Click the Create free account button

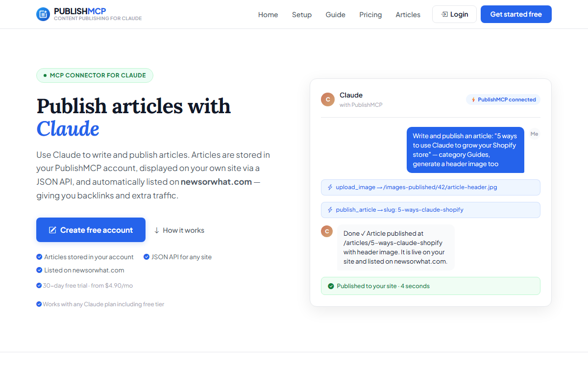(91, 230)
